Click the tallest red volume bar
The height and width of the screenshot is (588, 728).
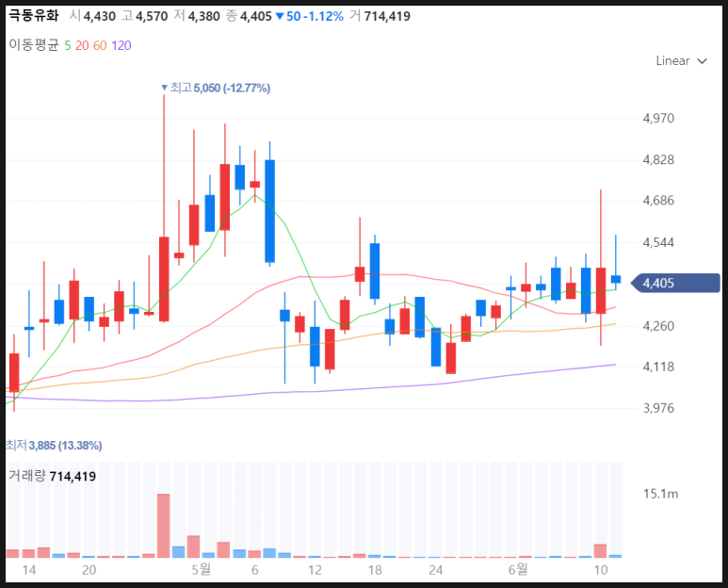[x=164, y=525]
